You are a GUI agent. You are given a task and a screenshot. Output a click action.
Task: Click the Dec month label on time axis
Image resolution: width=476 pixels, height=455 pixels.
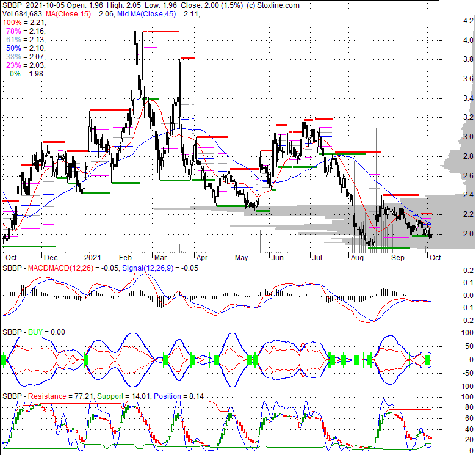(x=51, y=258)
